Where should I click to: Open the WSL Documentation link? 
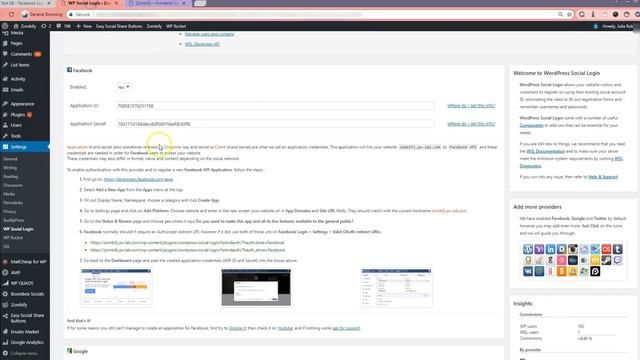546,151
